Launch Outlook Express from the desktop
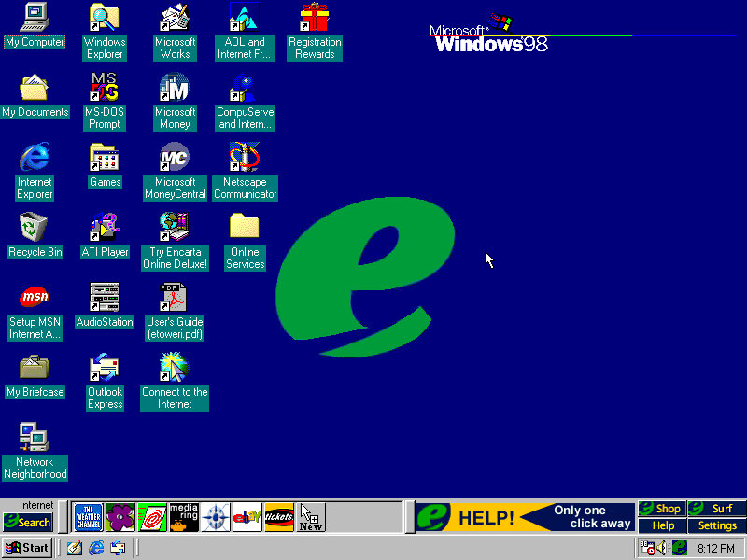This screenshot has width=747, height=560. (x=104, y=369)
